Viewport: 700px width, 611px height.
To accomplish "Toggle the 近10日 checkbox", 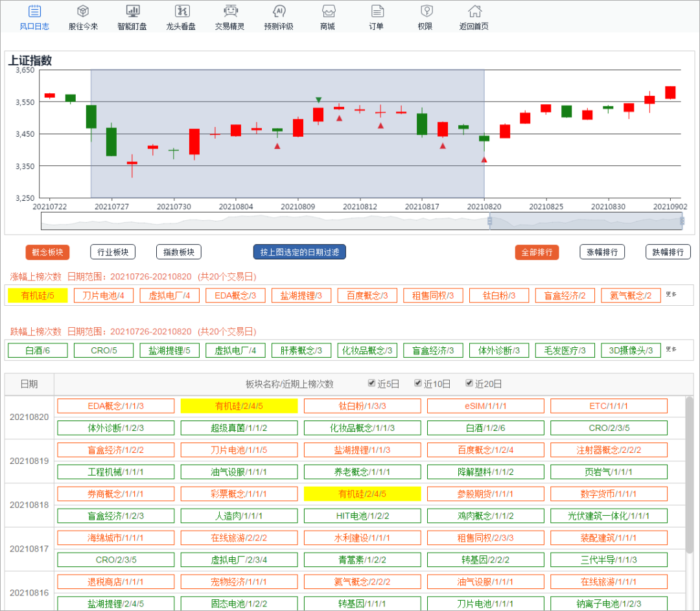I will (x=418, y=383).
